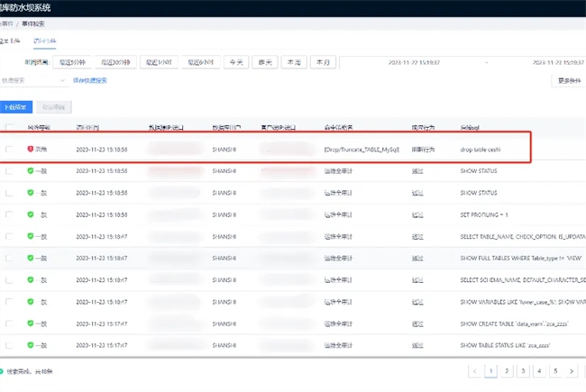Click the response action link on drop table ceshi row
586x392 pixels.
[423, 150]
